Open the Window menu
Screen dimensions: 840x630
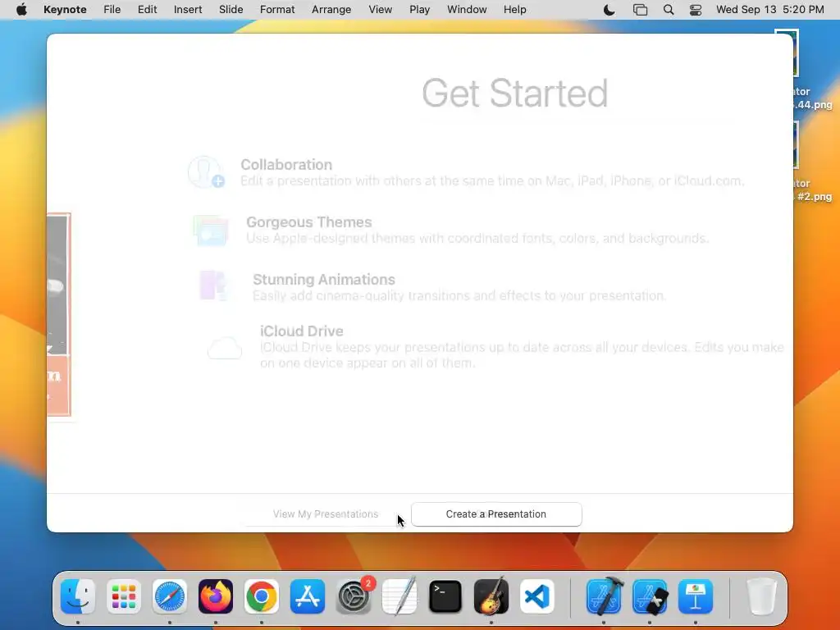pos(467,10)
